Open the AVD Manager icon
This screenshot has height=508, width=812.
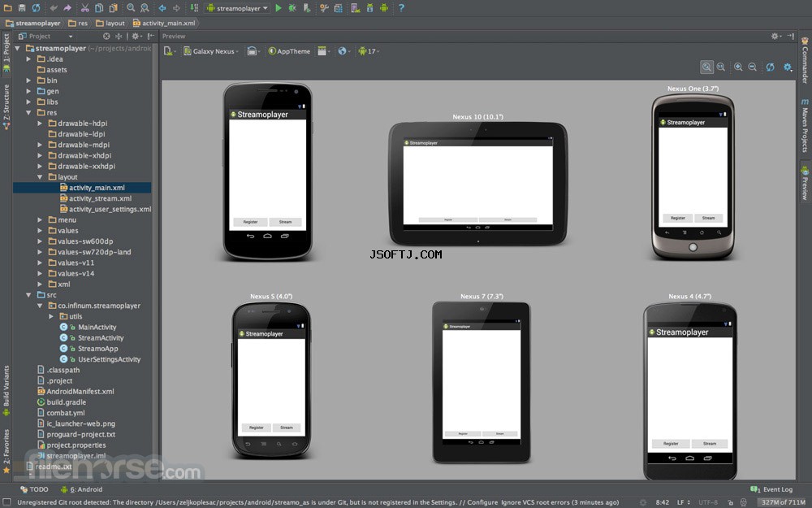coord(356,8)
